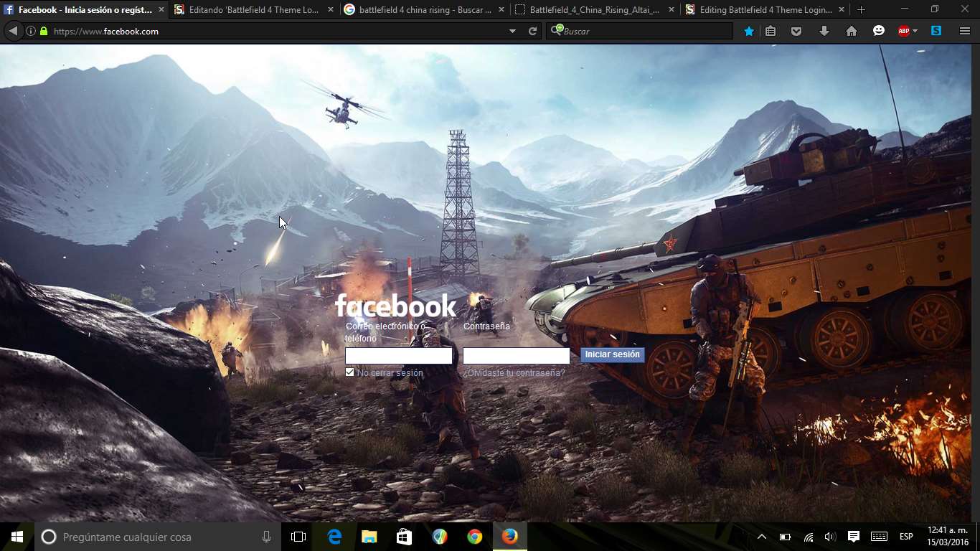Close the Google search results tab
The height and width of the screenshot is (551, 980).
click(x=501, y=10)
